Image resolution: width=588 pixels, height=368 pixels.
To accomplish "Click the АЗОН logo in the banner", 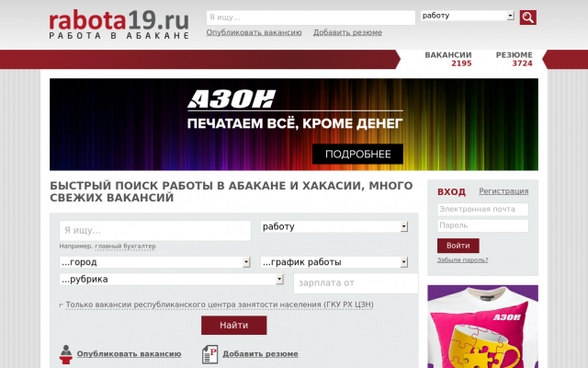I will tap(232, 99).
